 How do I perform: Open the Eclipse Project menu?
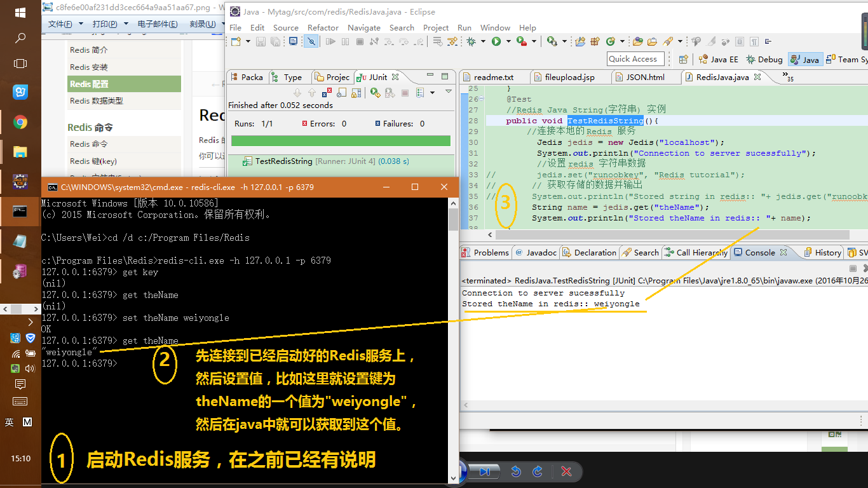click(x=436, y=27)
